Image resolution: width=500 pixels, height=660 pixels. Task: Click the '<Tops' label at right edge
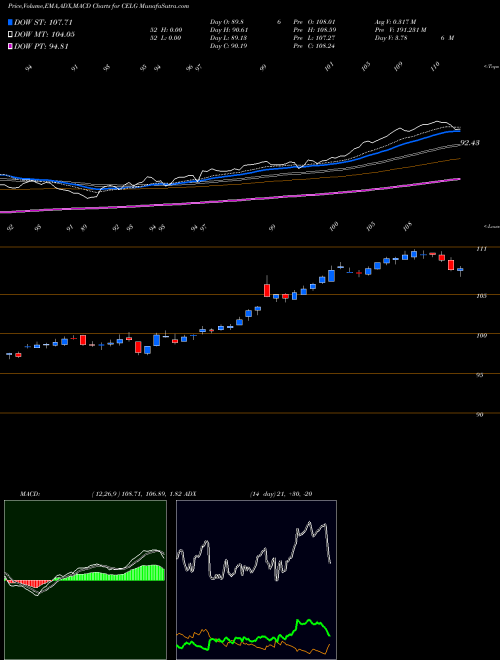pyautogui.click(x=492, y=67)
